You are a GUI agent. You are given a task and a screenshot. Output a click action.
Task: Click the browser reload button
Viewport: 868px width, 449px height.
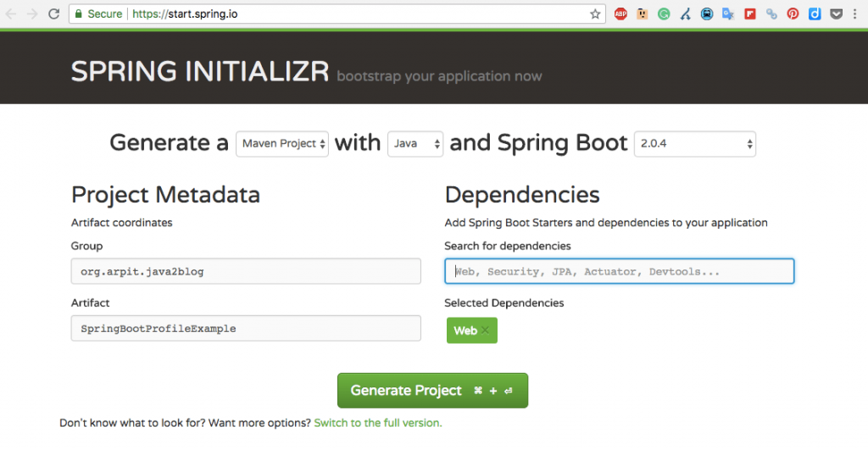click(x=53, y=14)
